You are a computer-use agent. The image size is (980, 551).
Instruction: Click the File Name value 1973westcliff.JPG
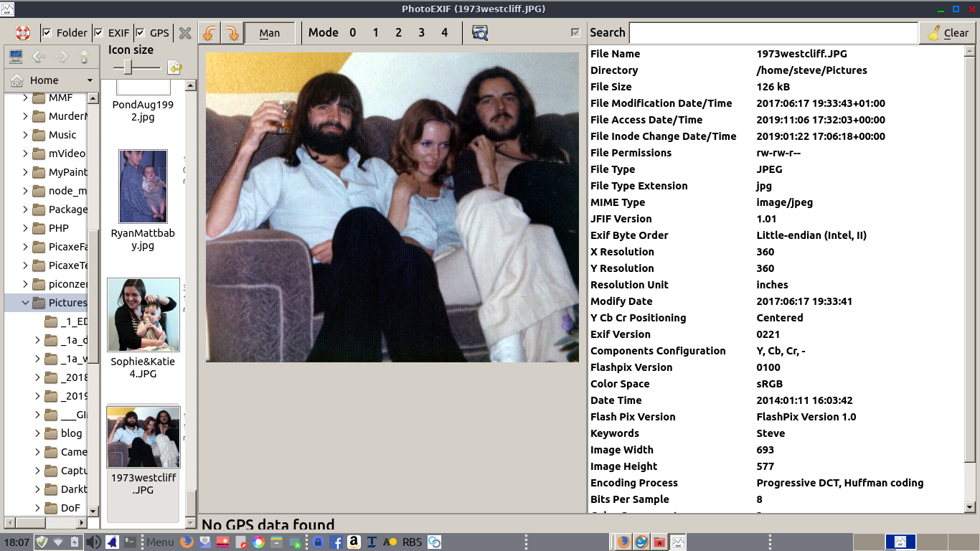click(801, 54)
